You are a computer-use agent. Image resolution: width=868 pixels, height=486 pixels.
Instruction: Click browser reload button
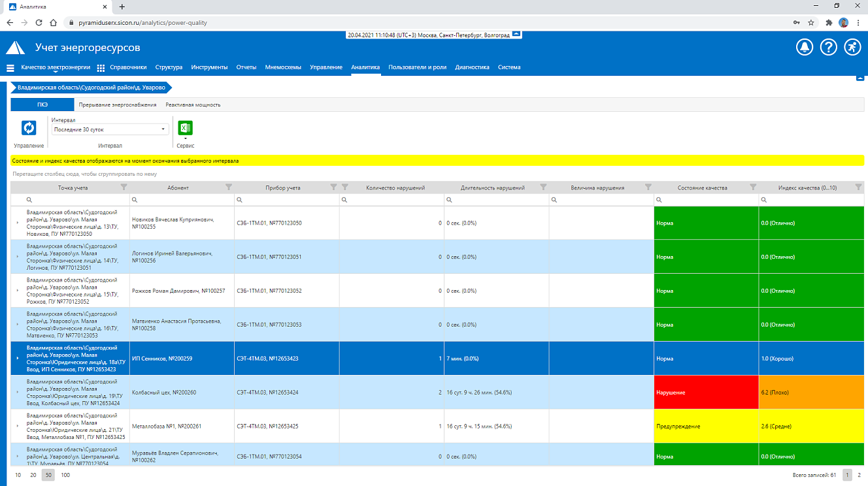[39, 22]
